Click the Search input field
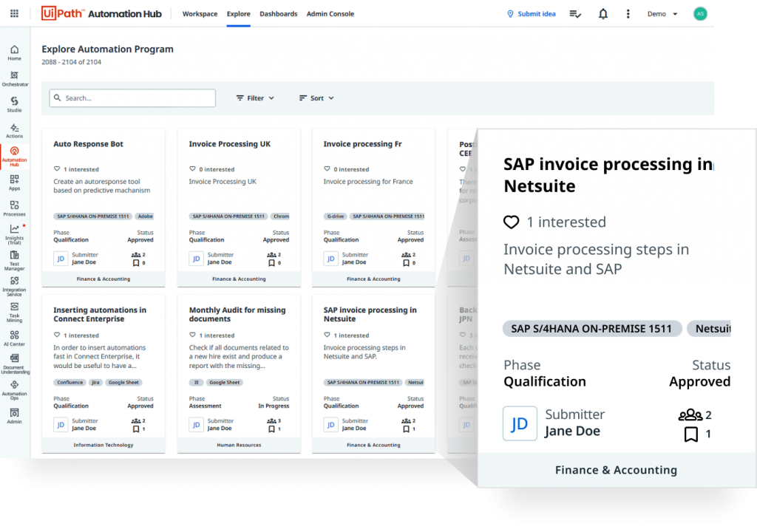This screenshot has width=757, height=532. click(x=132, y=98)
